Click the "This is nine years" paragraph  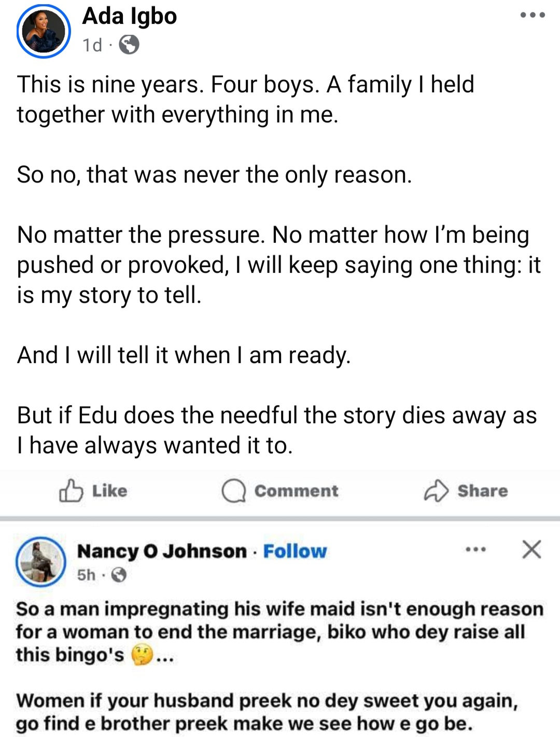(x=245, y=99)
